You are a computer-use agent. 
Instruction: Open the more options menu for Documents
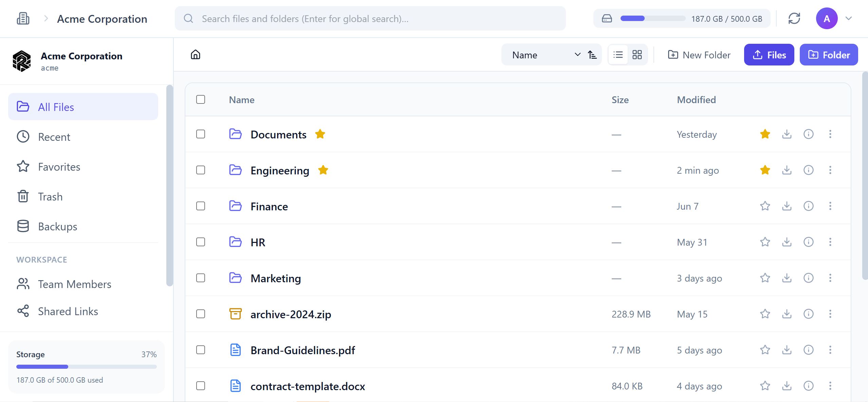[830, 134]
